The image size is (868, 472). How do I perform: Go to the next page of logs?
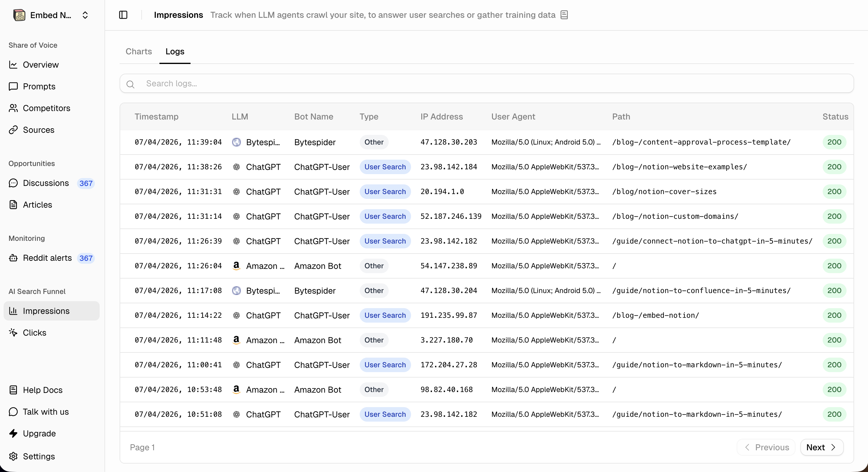tap(821, 448)
